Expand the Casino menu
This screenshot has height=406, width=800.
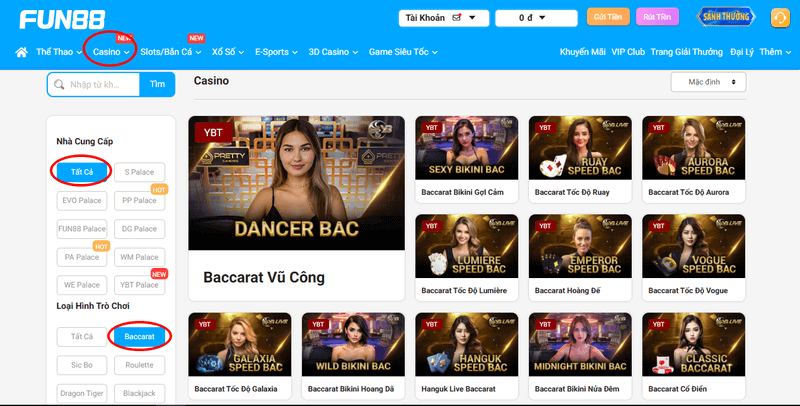click(x=111, y=52)
